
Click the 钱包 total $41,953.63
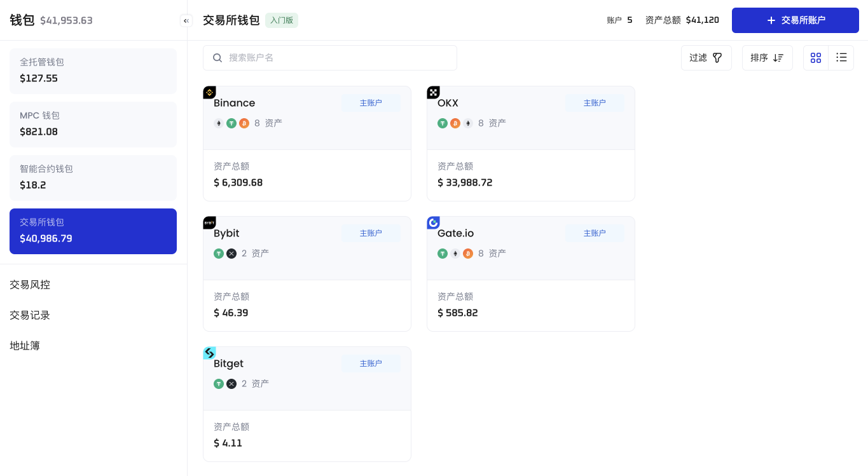click(66, 20)
